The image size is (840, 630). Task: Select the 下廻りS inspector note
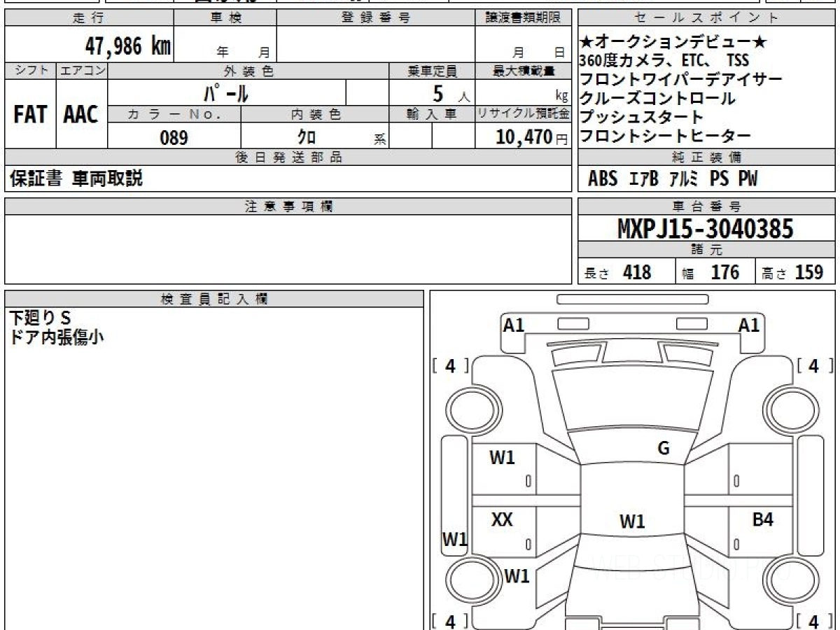(41, 318)
